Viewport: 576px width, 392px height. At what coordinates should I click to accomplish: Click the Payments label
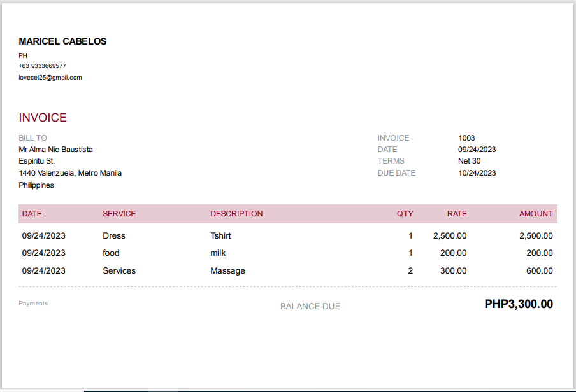click(x=33, y=303)
